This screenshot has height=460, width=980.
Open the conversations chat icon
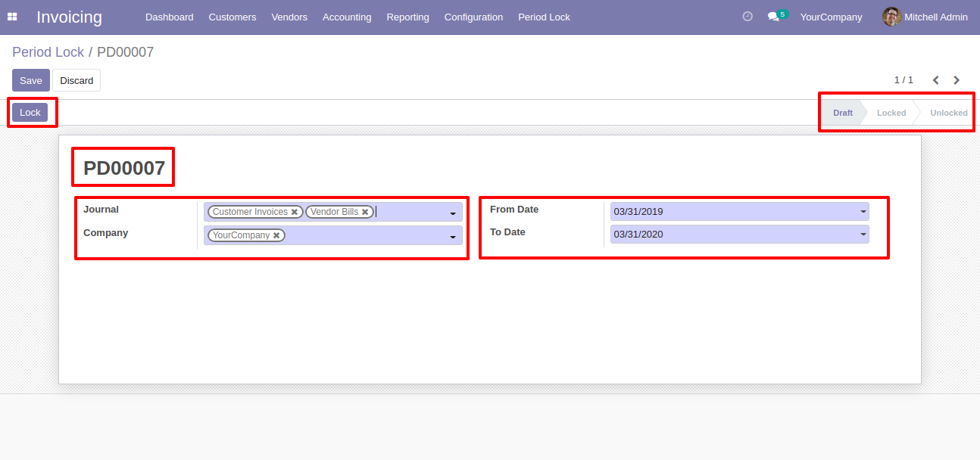pyautogui.click(x=773, y=17)
